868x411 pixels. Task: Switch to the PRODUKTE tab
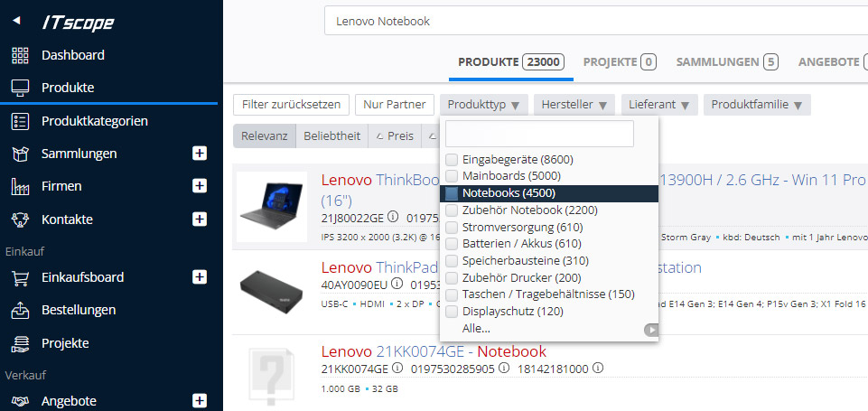[511, 62]
